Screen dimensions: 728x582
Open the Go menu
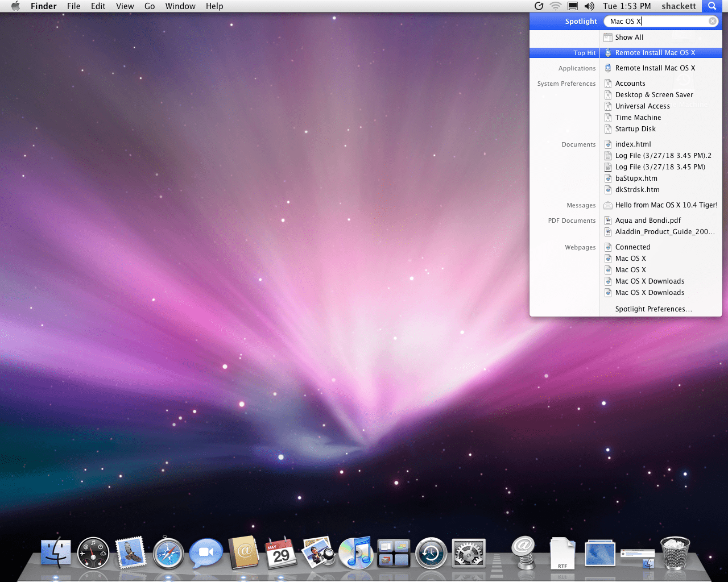point(150,6)
